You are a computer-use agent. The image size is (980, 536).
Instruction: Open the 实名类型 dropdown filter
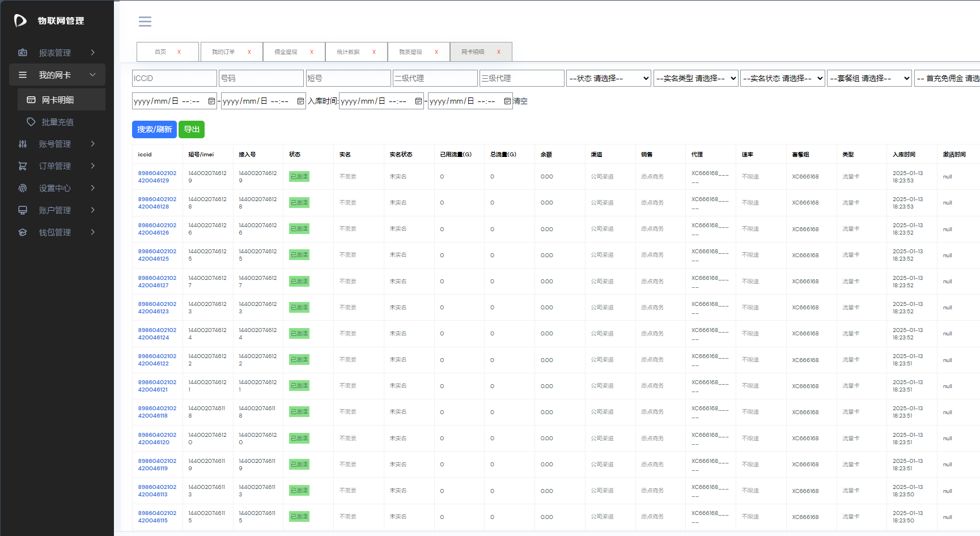coord(695,78)
